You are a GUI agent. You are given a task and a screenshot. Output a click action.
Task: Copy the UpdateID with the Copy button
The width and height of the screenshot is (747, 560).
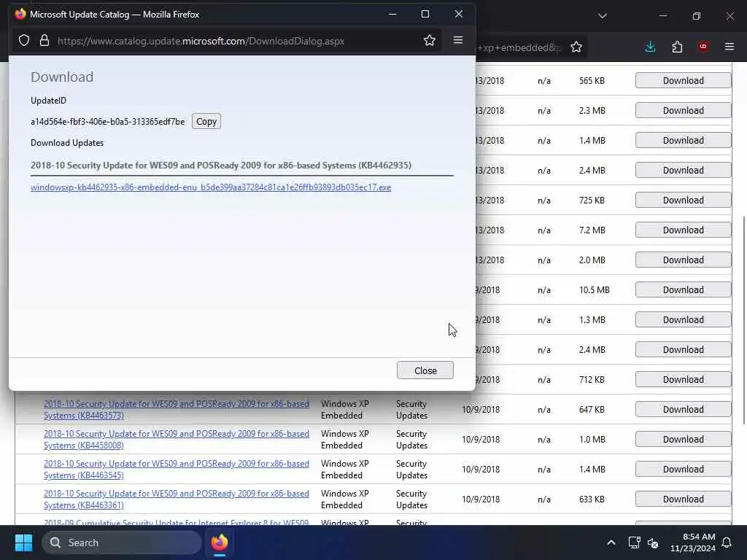(x=206, y=122)
